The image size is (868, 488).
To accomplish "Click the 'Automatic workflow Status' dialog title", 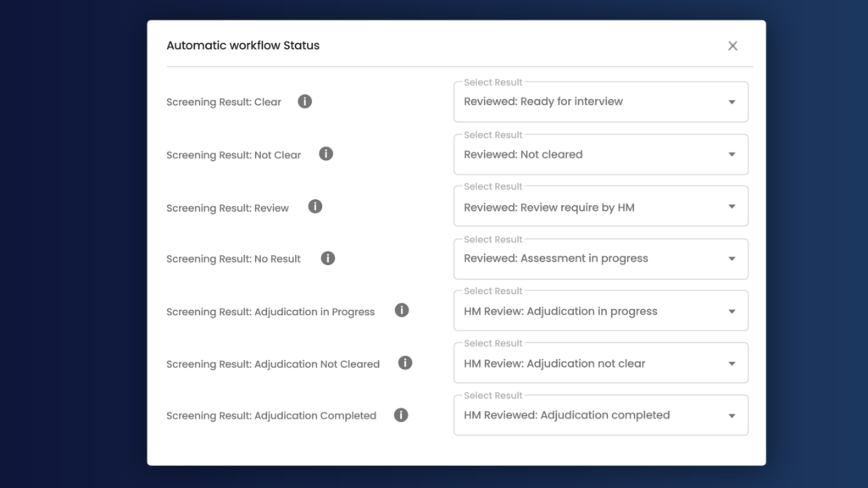I will (x=242, y=46).
